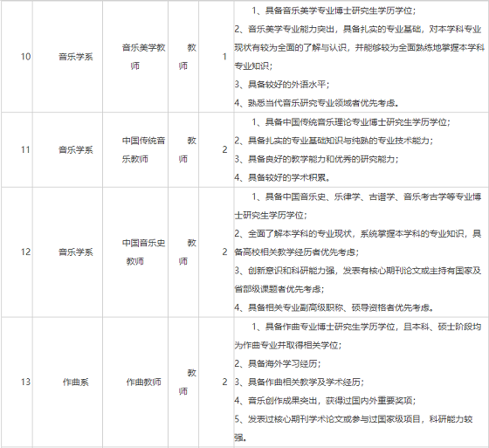Click requirement 音乐创作成果突出 line
The height and width of the screenshot is (448, 489).
click(x=325, y=400)
